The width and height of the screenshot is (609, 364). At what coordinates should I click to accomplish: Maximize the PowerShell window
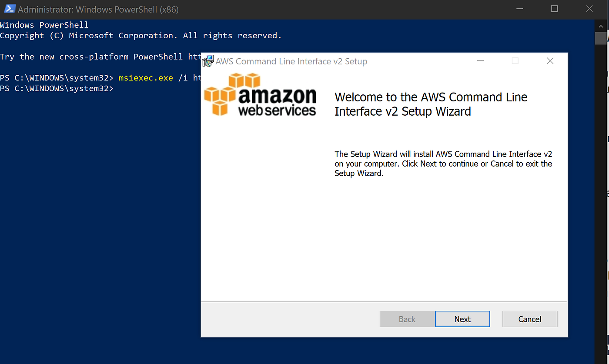coord(554,9)
